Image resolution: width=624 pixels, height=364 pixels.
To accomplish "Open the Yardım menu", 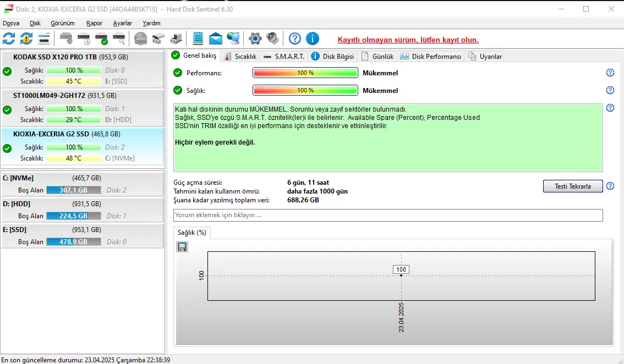I will click(x=152, y=23).
